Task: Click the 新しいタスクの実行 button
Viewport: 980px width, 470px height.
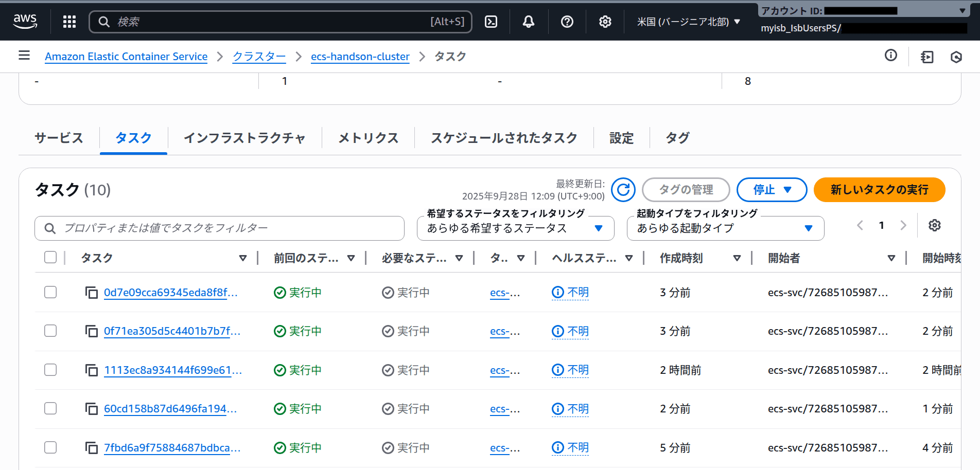Action: 879,190
